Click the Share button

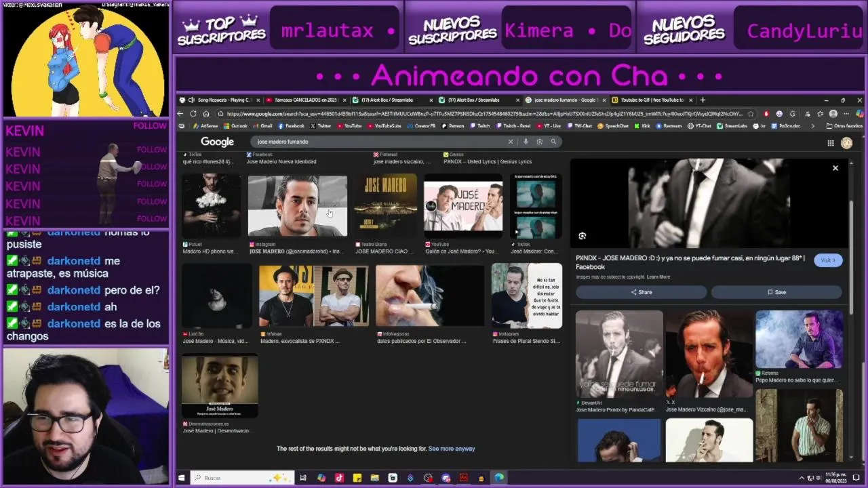641,292
